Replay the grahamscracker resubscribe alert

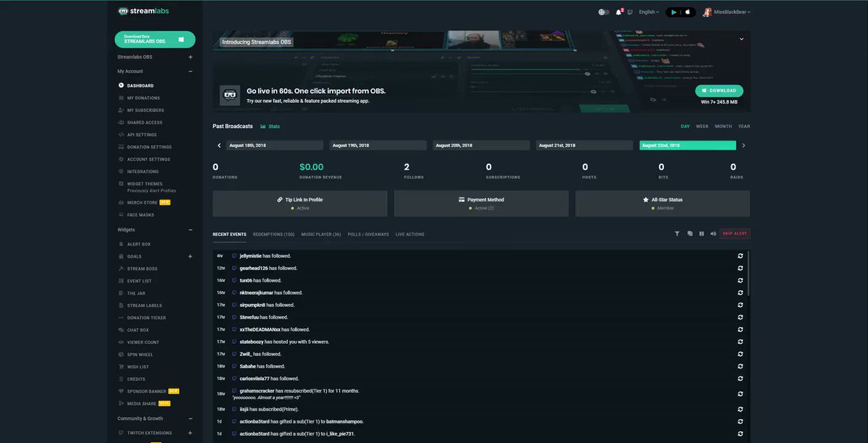740,394
